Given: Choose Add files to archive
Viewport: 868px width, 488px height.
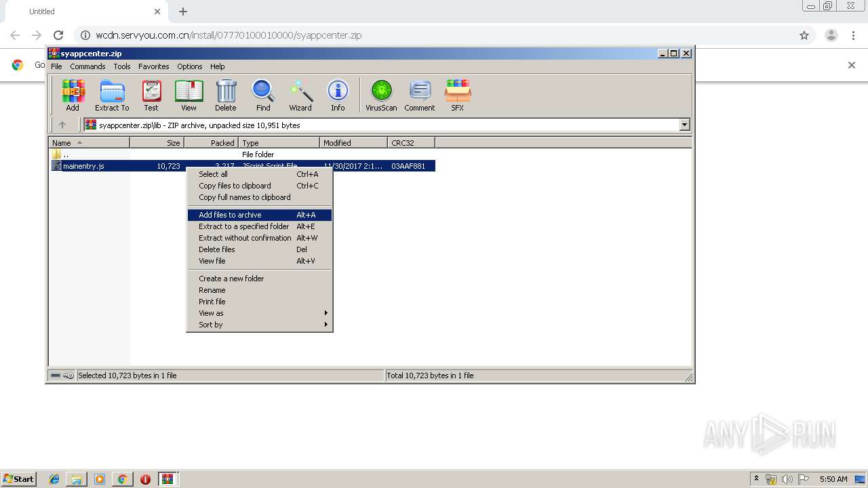Looking at the screenshot, I should [x=260, y=215].
